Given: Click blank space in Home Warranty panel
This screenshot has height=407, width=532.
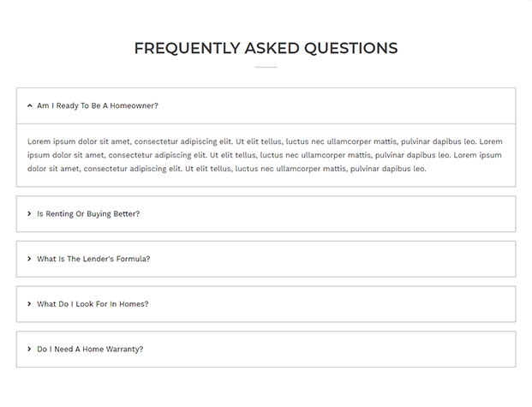Looking at the screenshot, I should tap(329, 350).
